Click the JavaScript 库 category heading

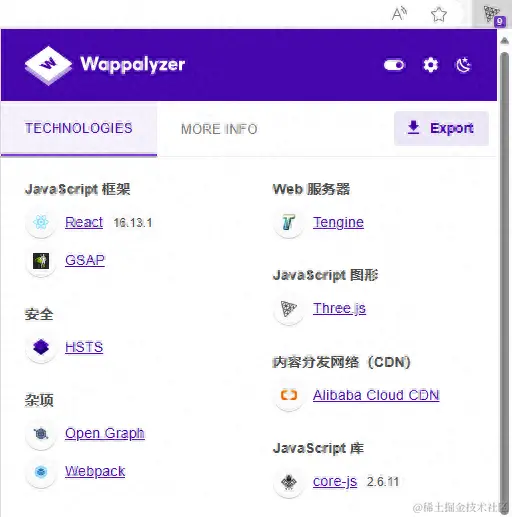[x=318, y=449]
